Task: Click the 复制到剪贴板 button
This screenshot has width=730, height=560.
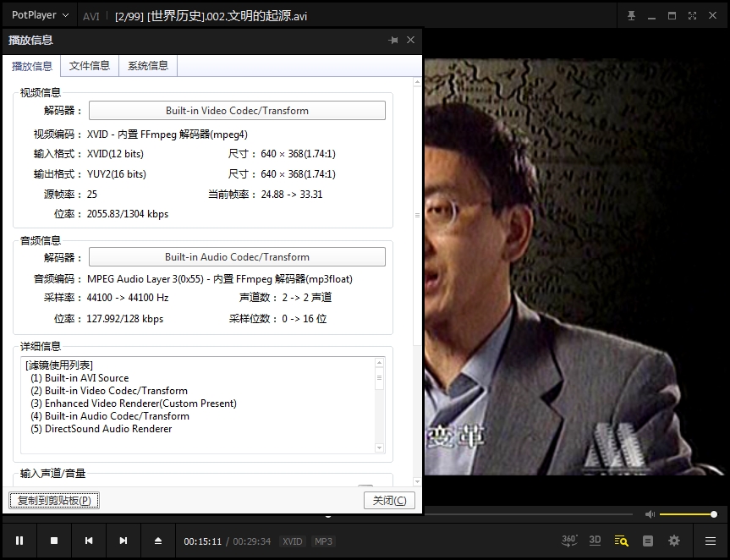Action: tap(54, 500)
